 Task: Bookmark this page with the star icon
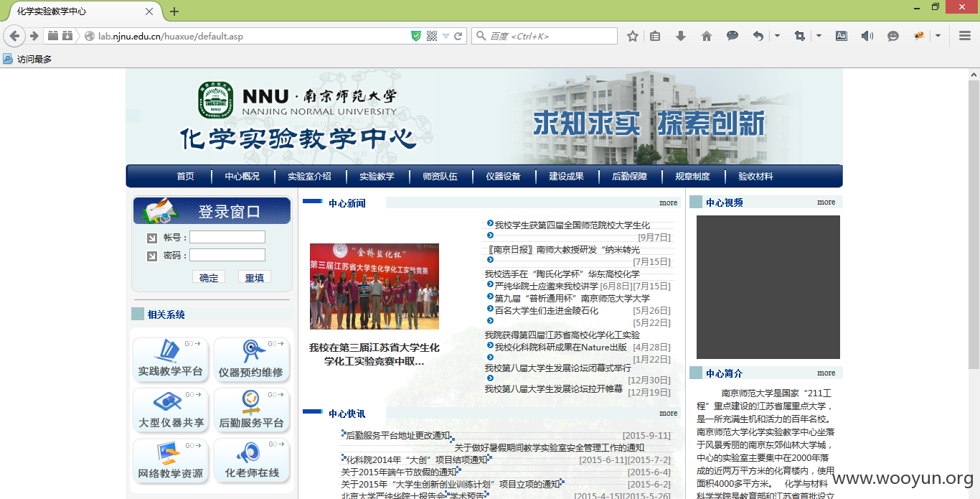633,36
